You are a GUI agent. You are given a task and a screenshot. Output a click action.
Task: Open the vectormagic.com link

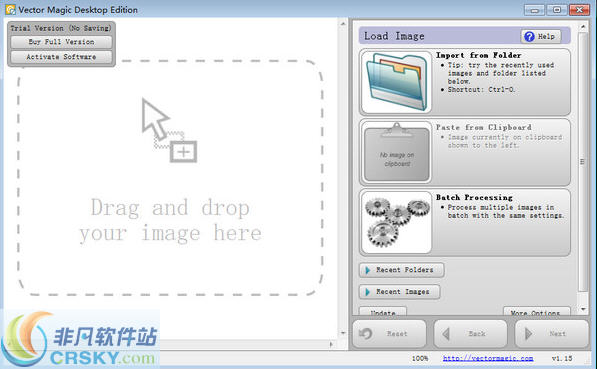[x=488, y=358]
